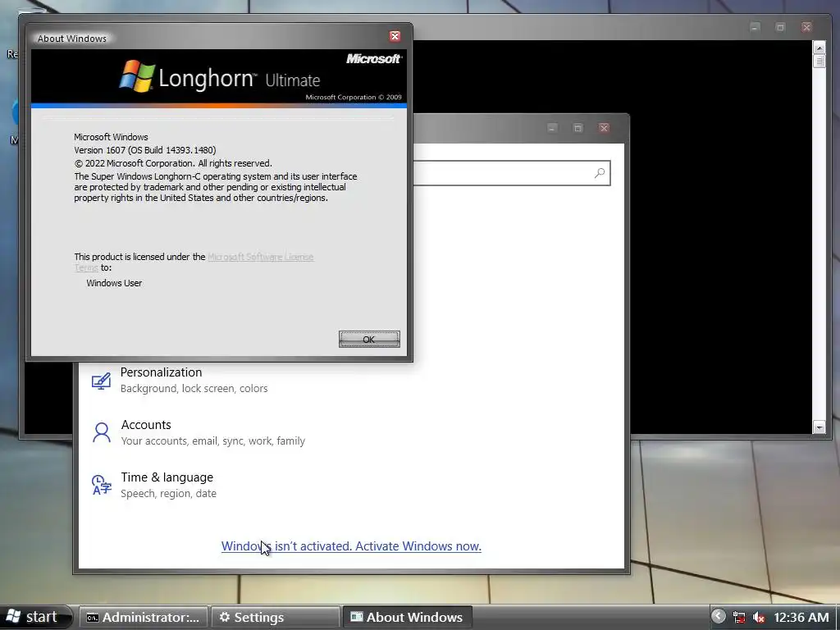Open network status tray icon
This screenshot has height=630, width=840.
click(x=739, y=618)
